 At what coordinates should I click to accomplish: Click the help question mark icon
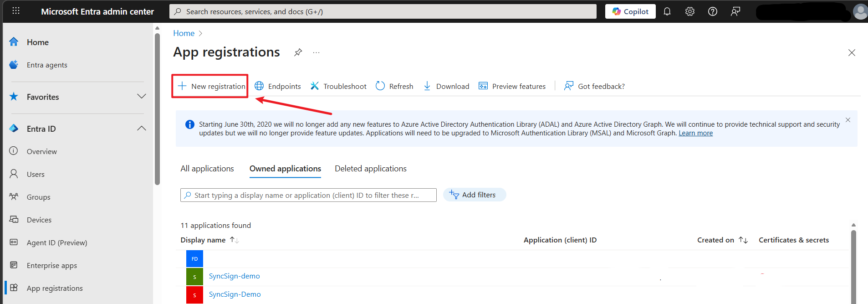712,11
